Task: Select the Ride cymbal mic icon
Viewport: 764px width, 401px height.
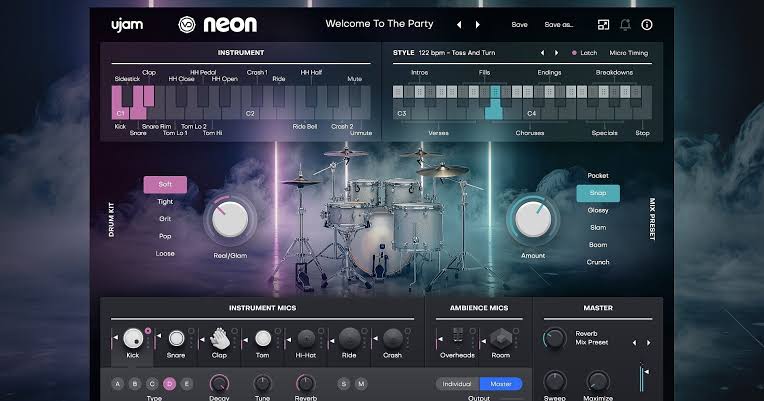Action: 349,338
